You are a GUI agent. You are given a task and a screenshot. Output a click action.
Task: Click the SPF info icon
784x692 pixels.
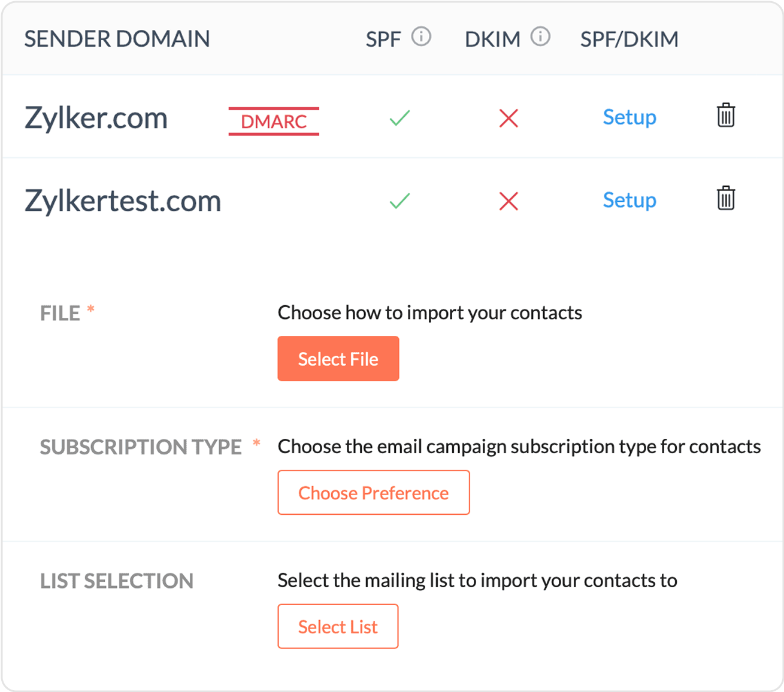point(421,37)
